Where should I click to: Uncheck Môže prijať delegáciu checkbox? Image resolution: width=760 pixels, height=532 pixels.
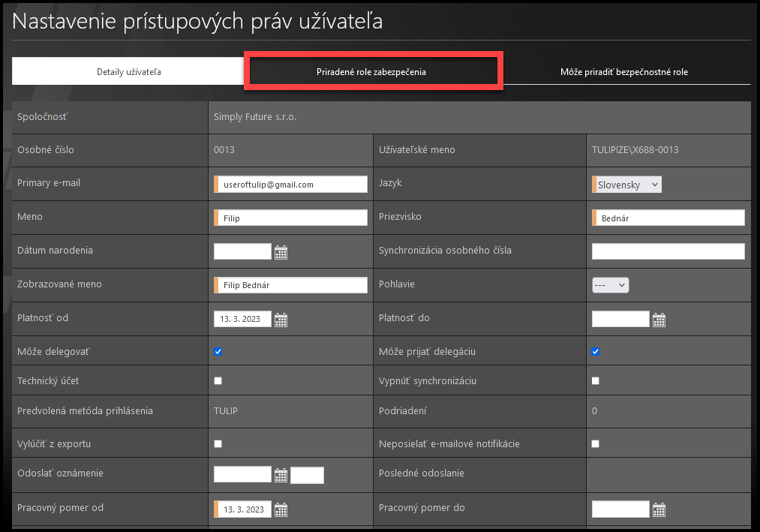[x=596, y=351]
